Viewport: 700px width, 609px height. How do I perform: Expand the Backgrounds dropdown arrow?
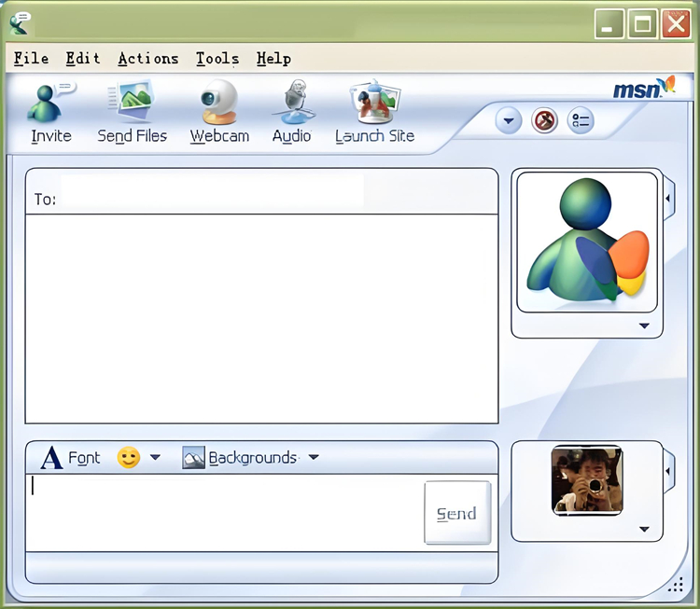[x=314, y=457]
